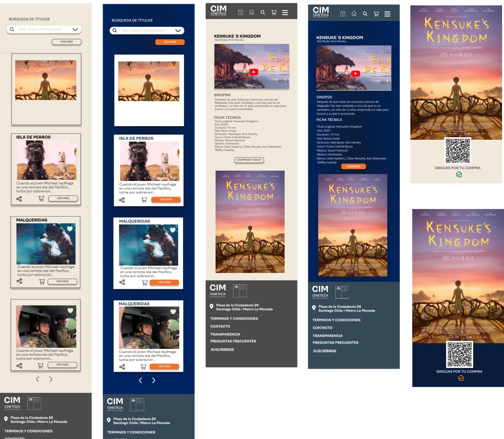Add dark blue mother-and-baby Malqueridas card to cart

(145, 283)
